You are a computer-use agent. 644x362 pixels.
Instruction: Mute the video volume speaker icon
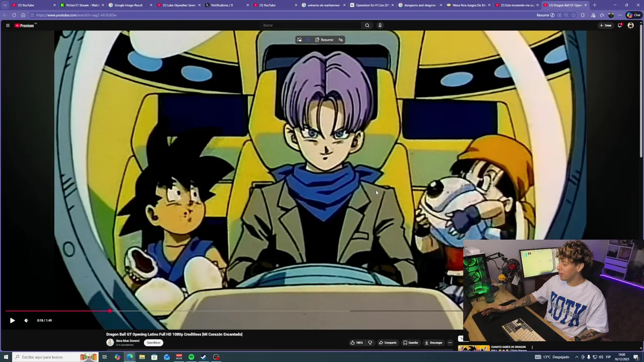[x=26, y=320]
